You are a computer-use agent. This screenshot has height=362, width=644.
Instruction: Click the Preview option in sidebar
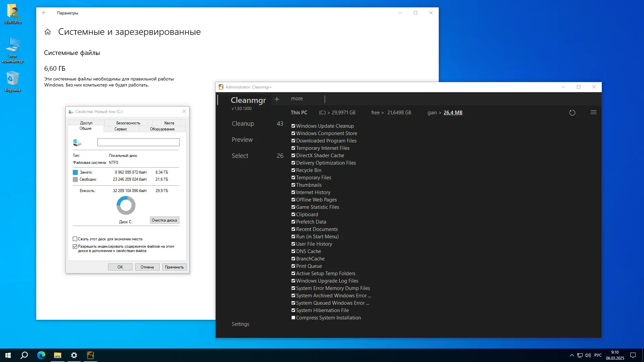coord(242,140)
